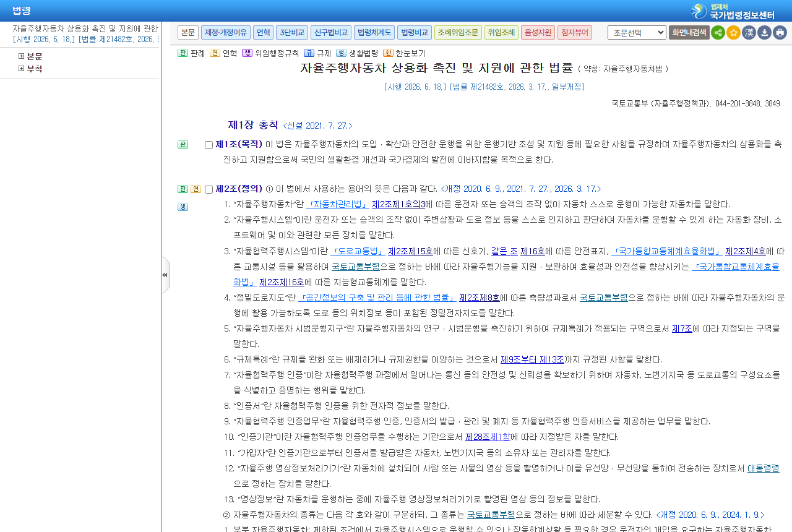
Task: Open the 신구법비교 tab
Action: point(331,33)
